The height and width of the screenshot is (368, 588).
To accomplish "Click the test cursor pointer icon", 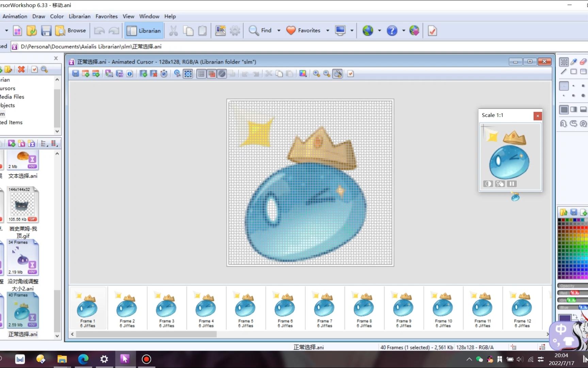I will click(x=177, y=74).
